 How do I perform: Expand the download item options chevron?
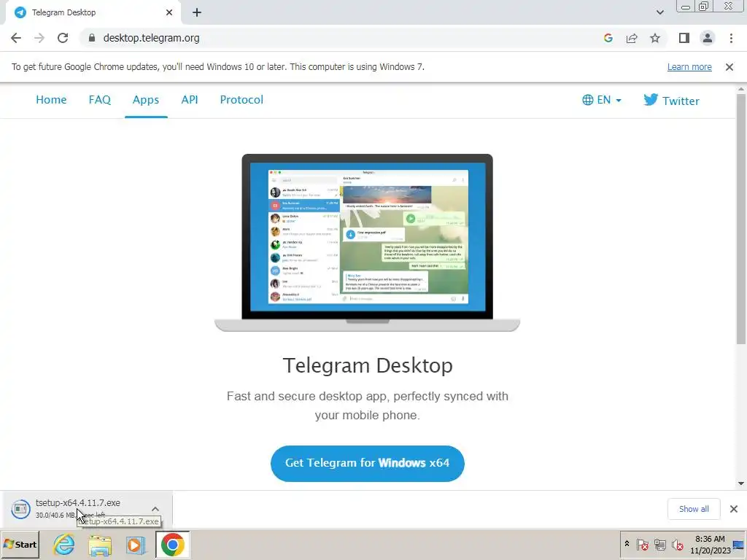coord(155,509)
